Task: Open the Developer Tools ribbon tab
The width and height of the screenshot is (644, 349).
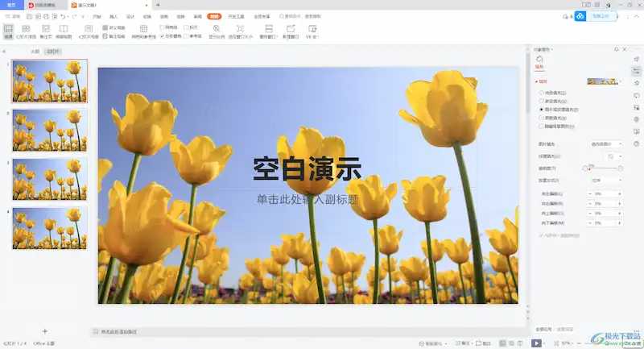Action: click(x=236, y=16)
